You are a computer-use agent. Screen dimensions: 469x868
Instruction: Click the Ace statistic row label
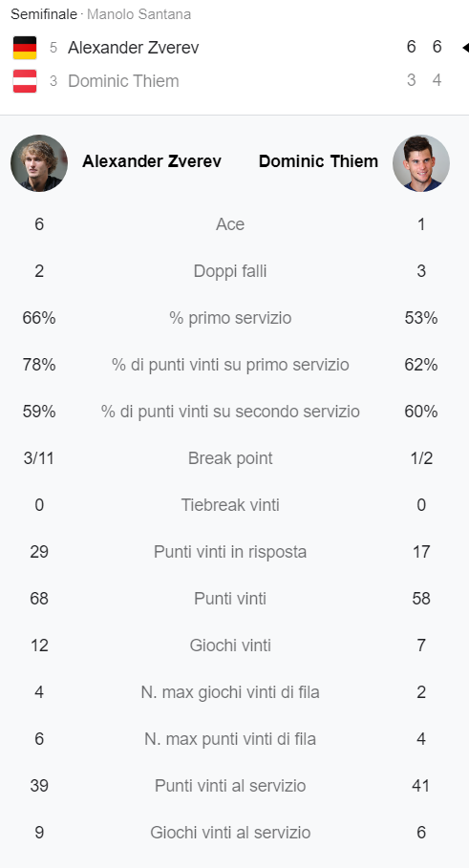[230, 224]
